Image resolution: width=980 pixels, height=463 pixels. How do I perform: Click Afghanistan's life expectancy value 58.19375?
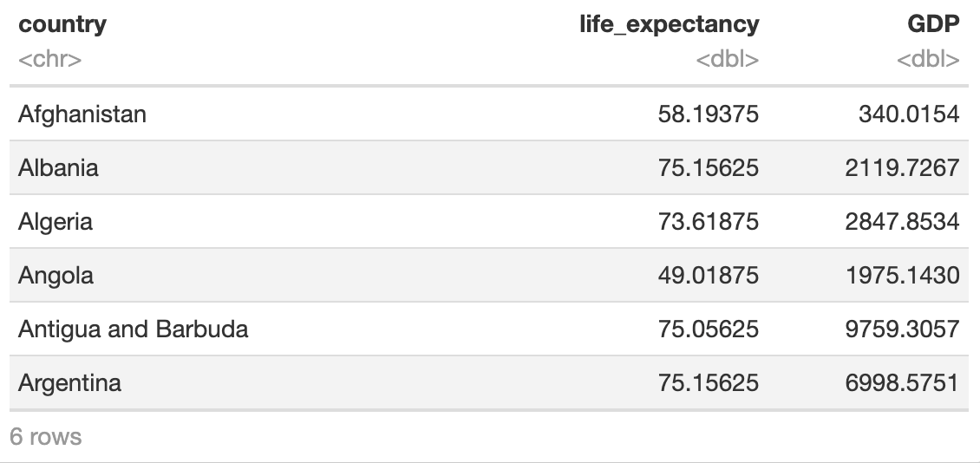708,114
